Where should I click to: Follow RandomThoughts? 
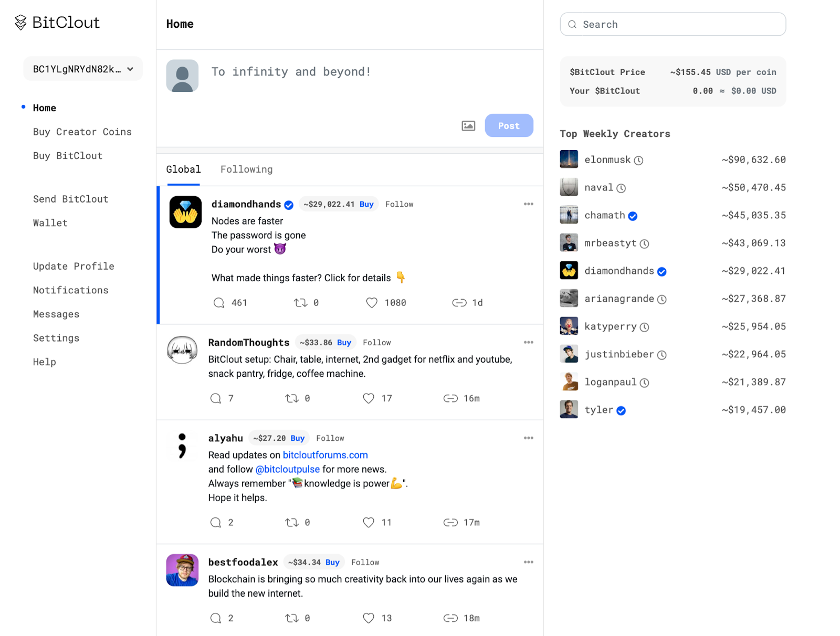[376, 343]
